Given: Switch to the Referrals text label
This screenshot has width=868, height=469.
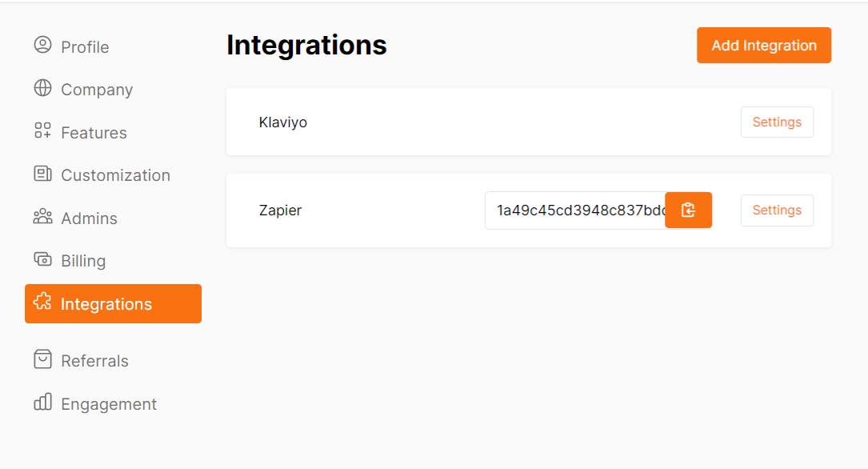Looking at the screenshot, I should 94,361.
